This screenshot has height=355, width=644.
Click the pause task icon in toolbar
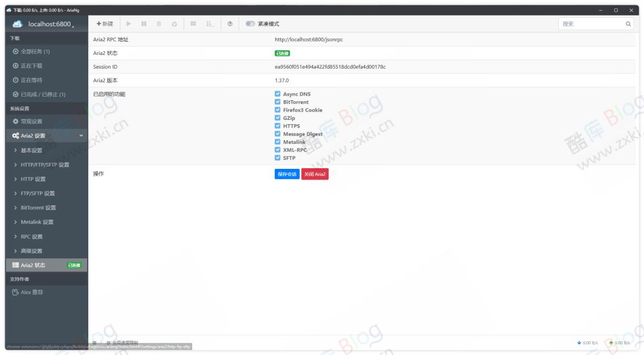(x=144, y=24)
